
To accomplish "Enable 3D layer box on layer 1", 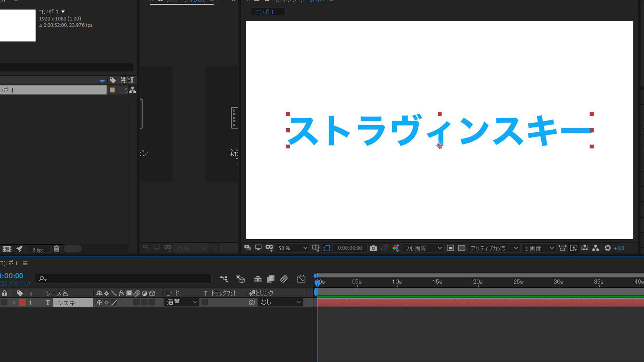I will click(152, 302).
